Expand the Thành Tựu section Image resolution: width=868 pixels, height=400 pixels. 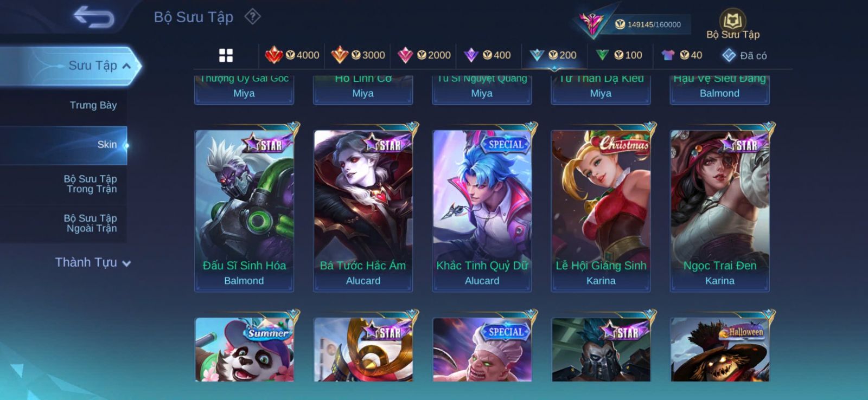93,262
